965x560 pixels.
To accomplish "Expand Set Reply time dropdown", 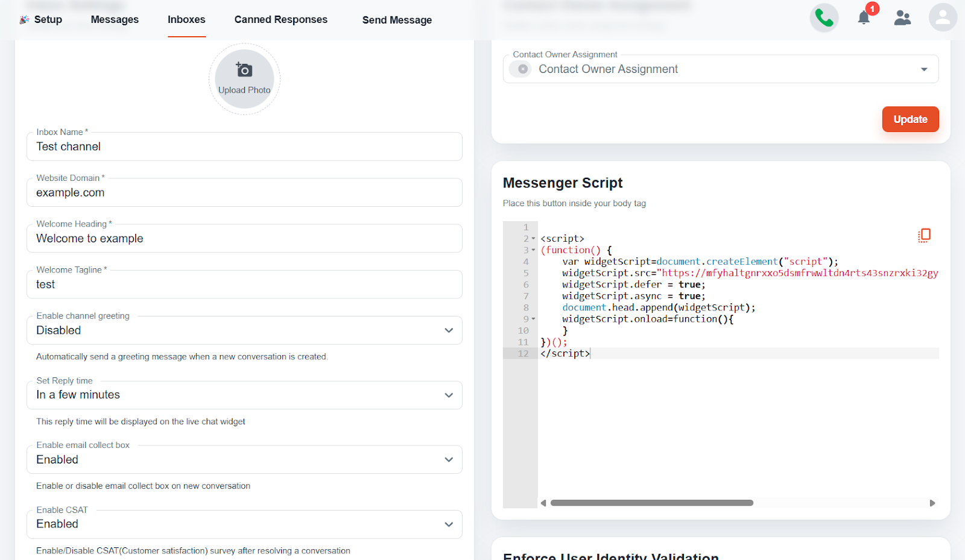I will point(449,395).
